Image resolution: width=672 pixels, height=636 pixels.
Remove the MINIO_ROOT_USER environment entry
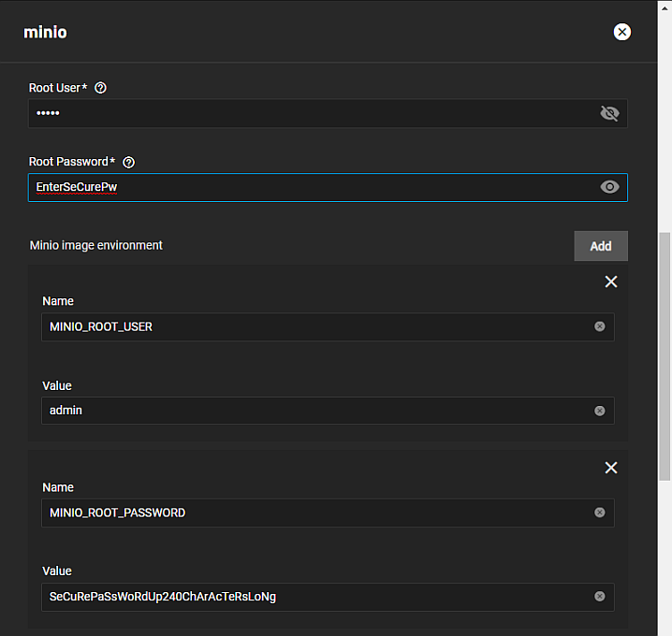click(611, 282)
